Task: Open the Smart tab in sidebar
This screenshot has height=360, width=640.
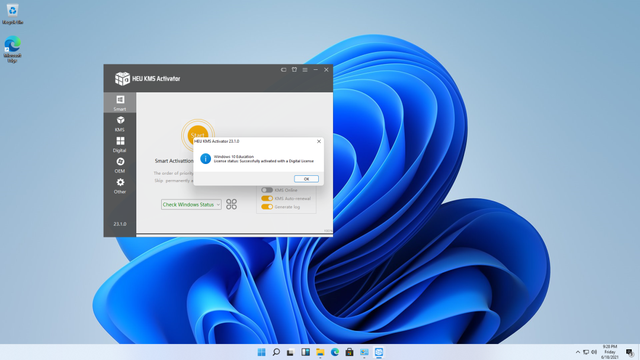Action: pos(120,103)
